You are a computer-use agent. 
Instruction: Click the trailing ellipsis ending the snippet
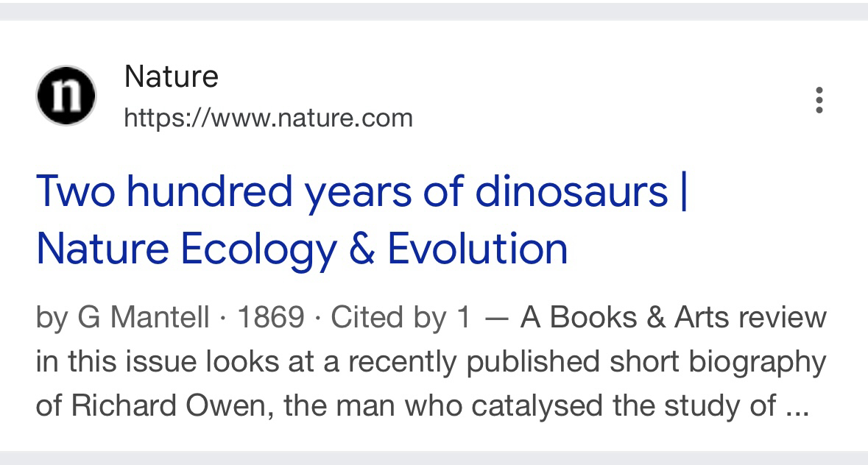[797, 407]
